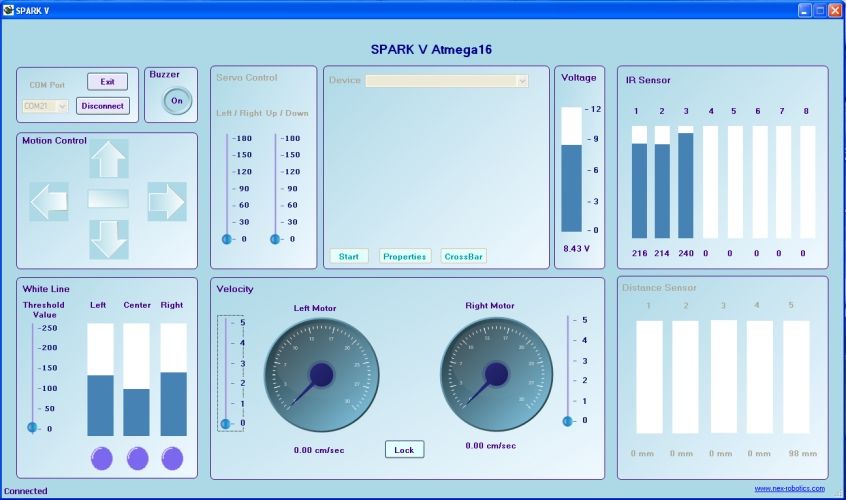
Task: Click the Right Motor 0.00 cm/sec reading
Action: click(490, 446)
